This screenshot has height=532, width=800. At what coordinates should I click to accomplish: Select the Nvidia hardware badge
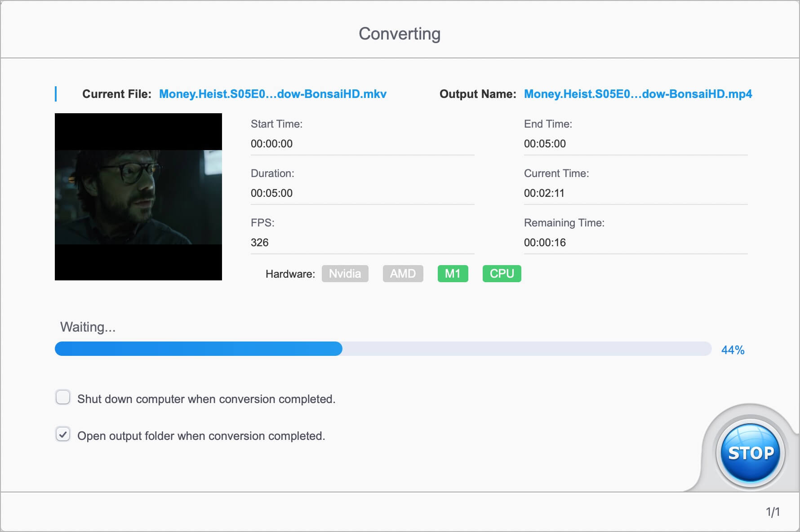[345, 274]
